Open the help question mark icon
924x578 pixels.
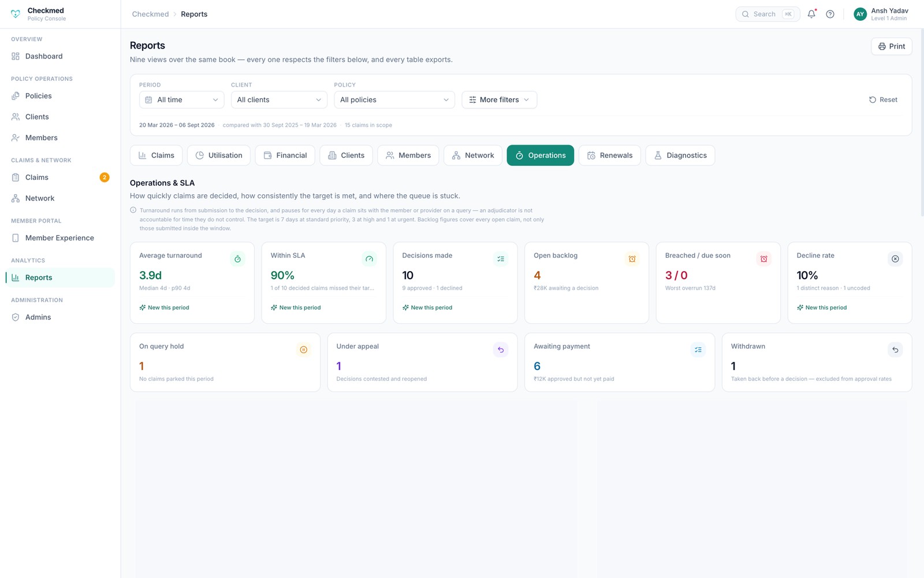click(x=830, y=14)
